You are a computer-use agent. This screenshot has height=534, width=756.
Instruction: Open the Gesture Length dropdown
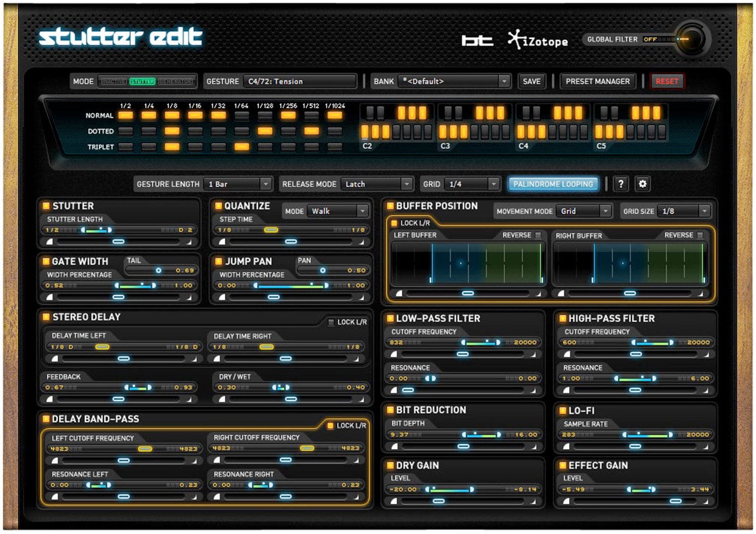(x=238, y=184)
